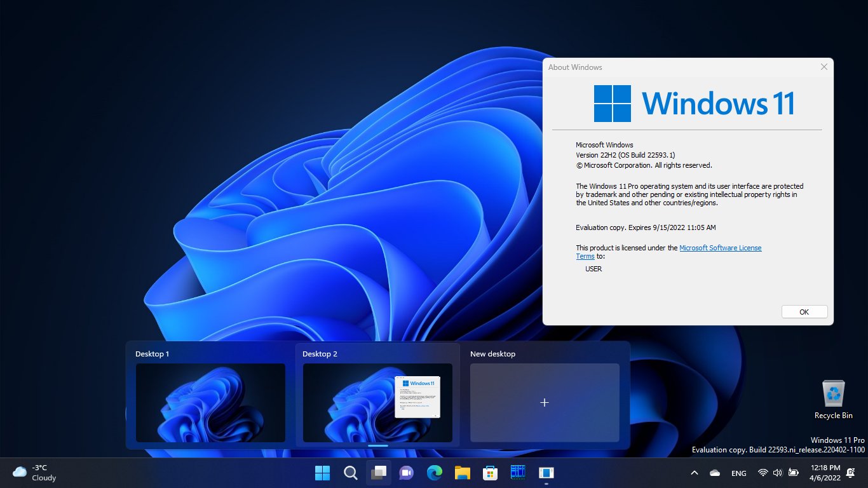Show hidden tray icons chevron
Viewport: 868px width, 488px height.
pyautogui.click(x=695, y=473)
